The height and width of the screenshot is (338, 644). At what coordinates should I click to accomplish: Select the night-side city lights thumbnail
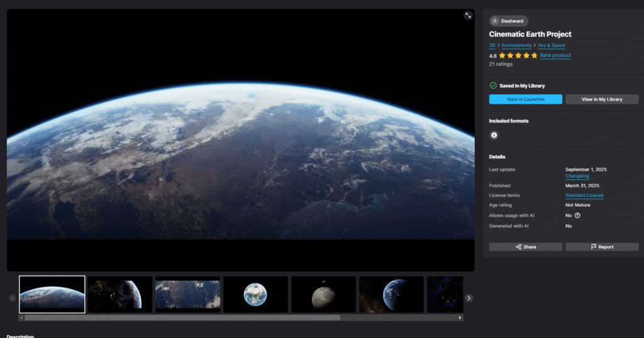tap(120, 295)
